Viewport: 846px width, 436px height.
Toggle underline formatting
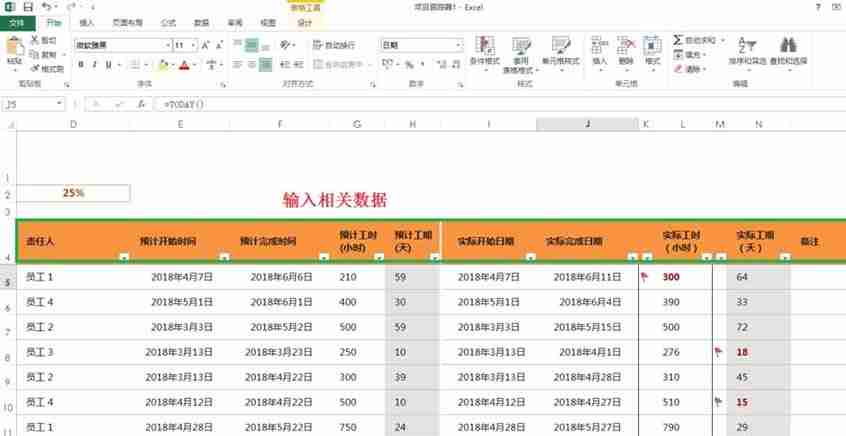click(108, 65)
